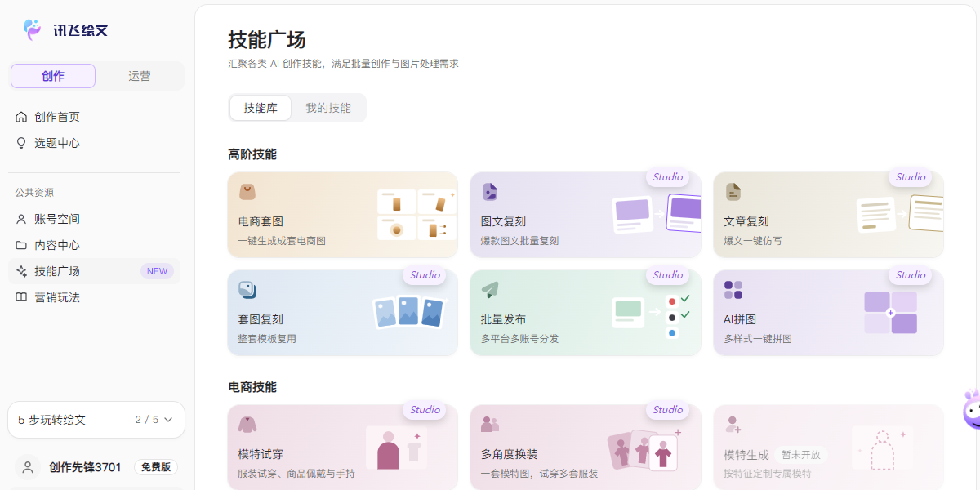The height and width of the screenshot is (490, 980).
Task: Click the Studio badge on 文章复刻
Action: click(x=911, y=177)
